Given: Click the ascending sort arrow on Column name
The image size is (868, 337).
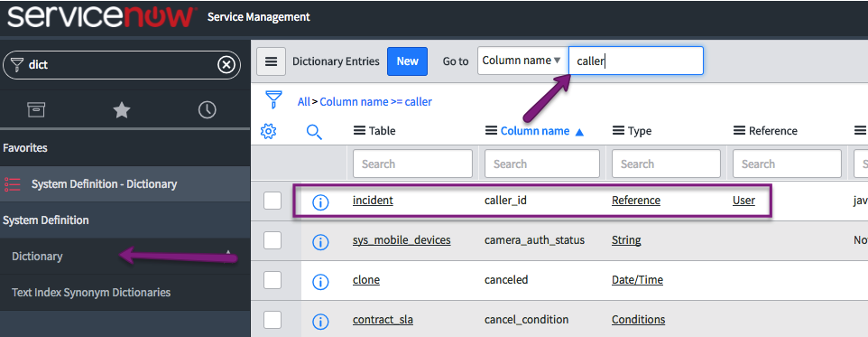Looking at the screenshot, I should point(579,132).
